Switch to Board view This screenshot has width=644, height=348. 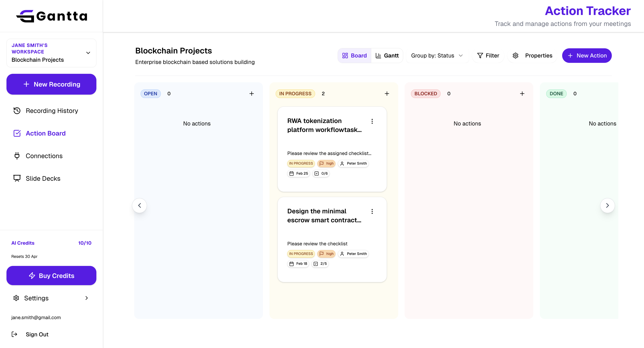click(354, 55)
